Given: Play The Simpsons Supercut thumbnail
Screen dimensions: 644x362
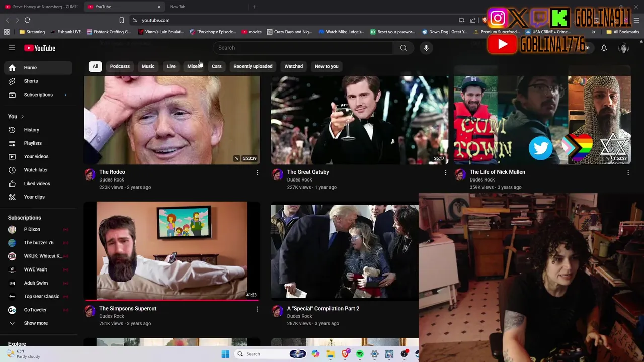Looking at the screenshot, I should click(172, 250).
